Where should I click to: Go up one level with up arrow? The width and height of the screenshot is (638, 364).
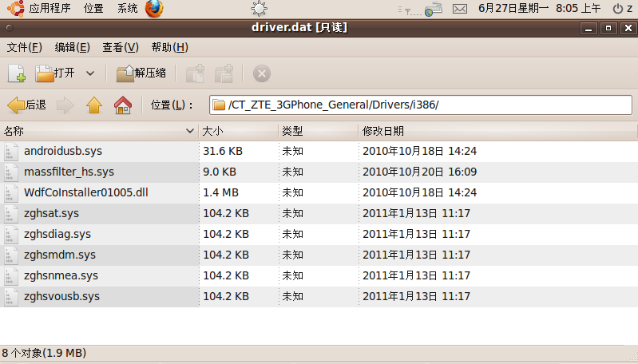click(94, 105)
